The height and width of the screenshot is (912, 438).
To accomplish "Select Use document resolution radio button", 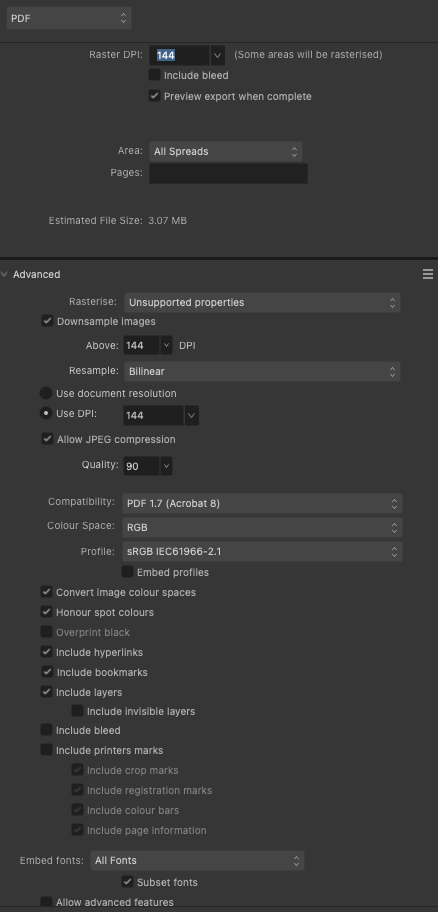I will pos(46,393).
